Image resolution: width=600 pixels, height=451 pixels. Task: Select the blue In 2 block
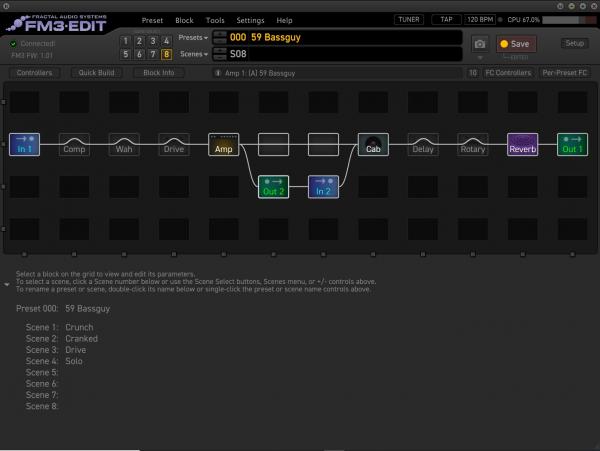click(x=323, y=187)
